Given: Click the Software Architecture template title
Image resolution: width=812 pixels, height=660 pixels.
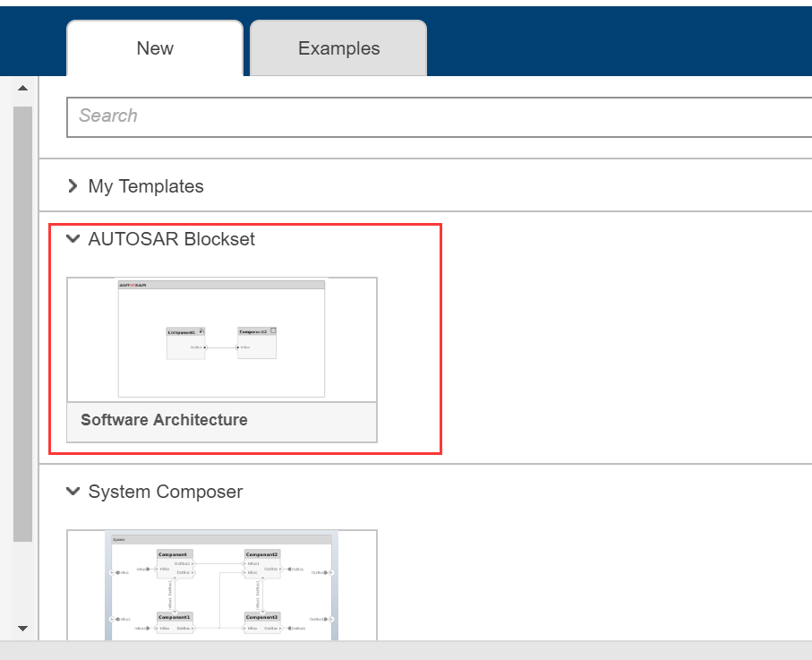Looking at the screenshot, I should pyautogui.click(x=163, y=419).
